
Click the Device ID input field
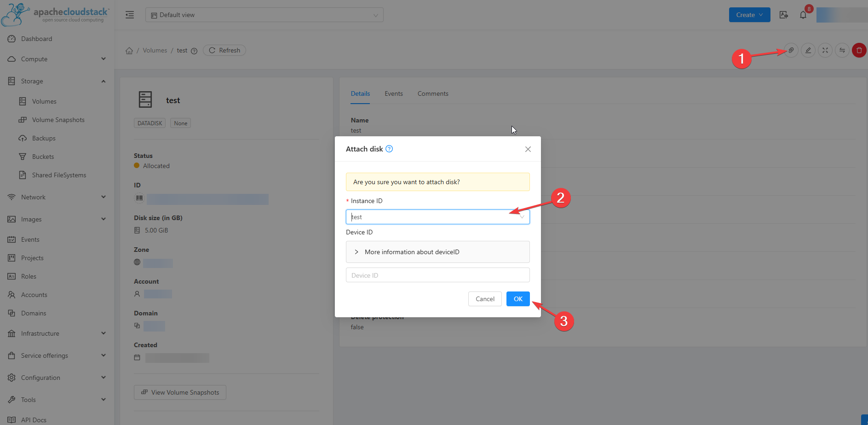pyautogui.click(x=437, y=275)
